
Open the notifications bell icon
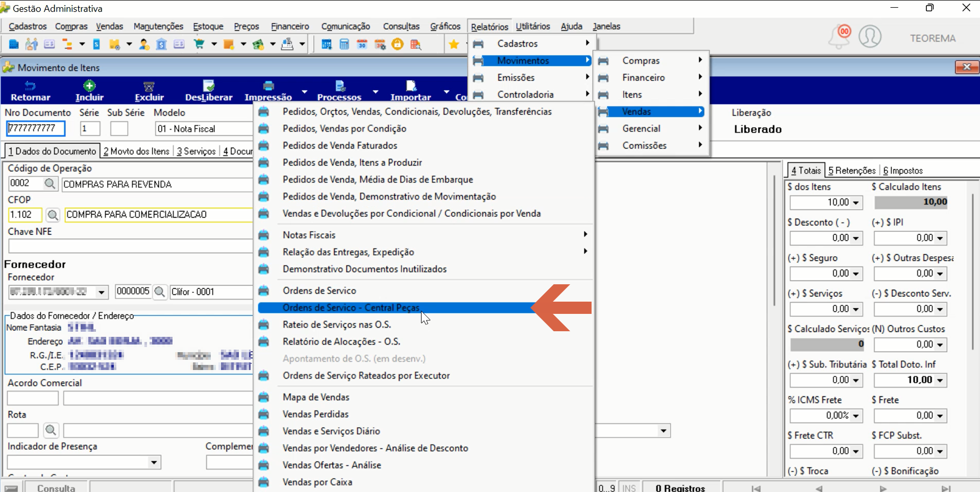coord(840,37)
